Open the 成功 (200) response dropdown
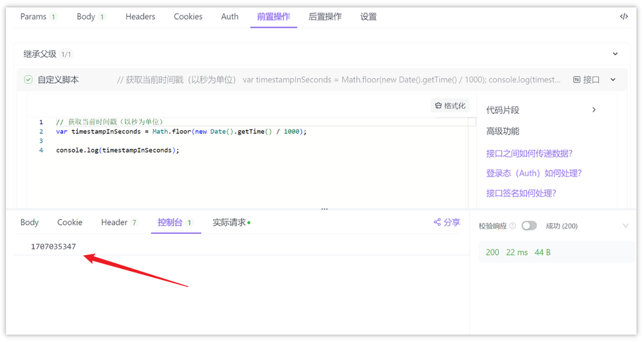The image size is (644, 342). pyautogui.click(x=625, y=226)
